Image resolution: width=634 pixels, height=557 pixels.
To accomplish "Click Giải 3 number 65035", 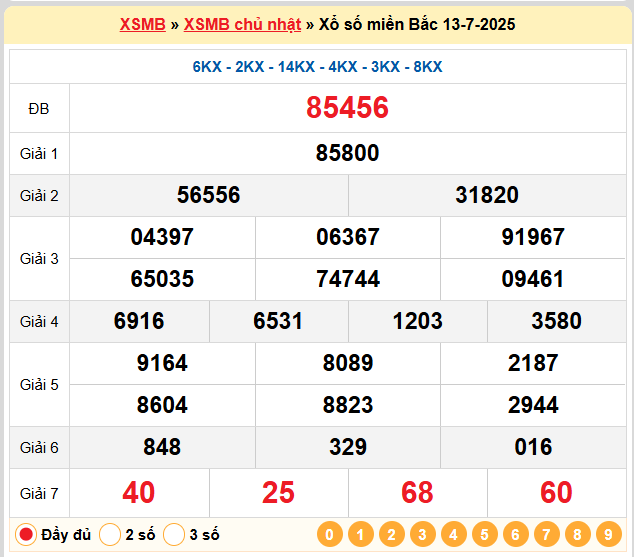I will (x=162, y=279).
